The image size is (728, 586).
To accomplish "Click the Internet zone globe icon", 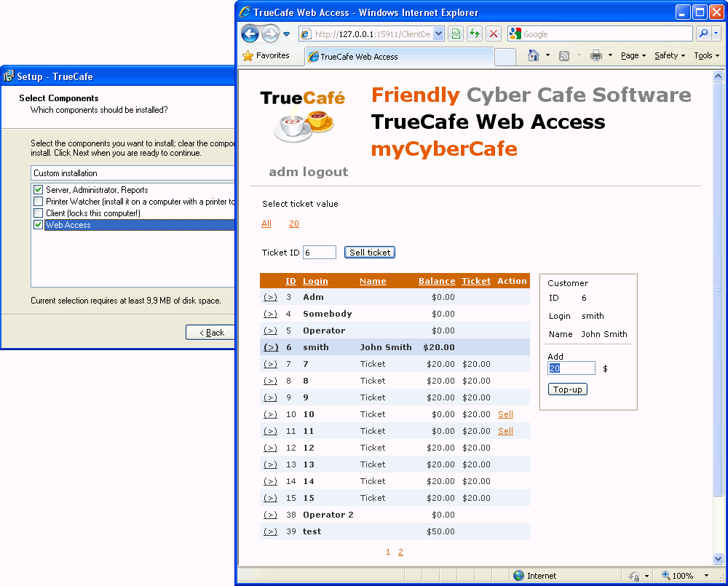I will pyautogui.click(x=518, y=576).
